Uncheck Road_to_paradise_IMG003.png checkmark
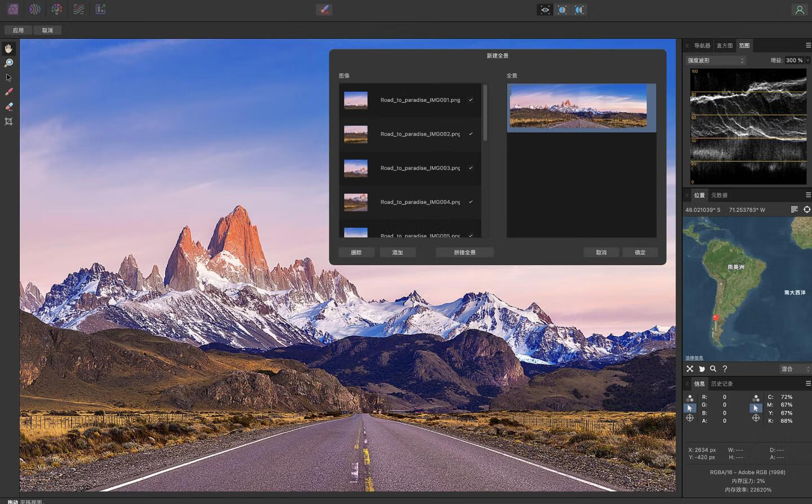The height and width of the screenshot is (504, 812). click(471, 167)
